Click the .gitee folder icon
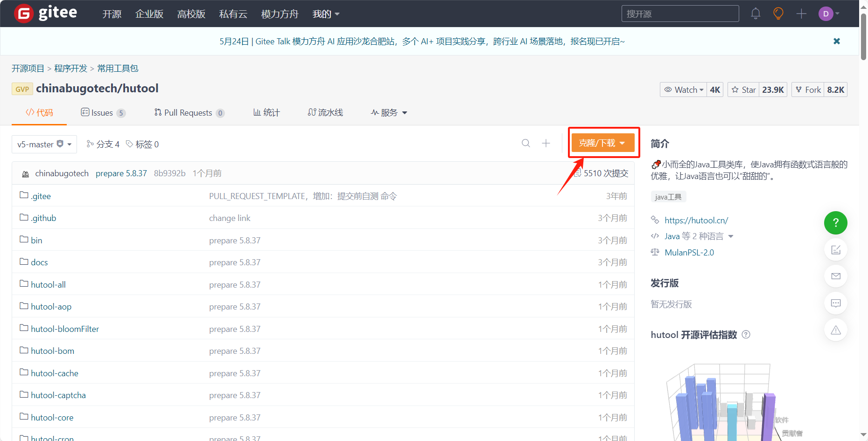Viewport: 868px width, 441px height. click(24, 195)
